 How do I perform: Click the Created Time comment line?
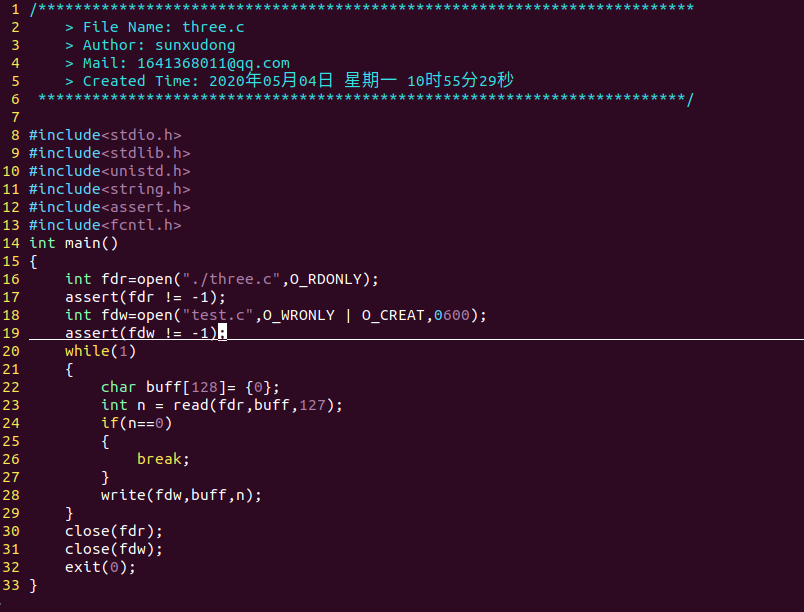[290, 81]
